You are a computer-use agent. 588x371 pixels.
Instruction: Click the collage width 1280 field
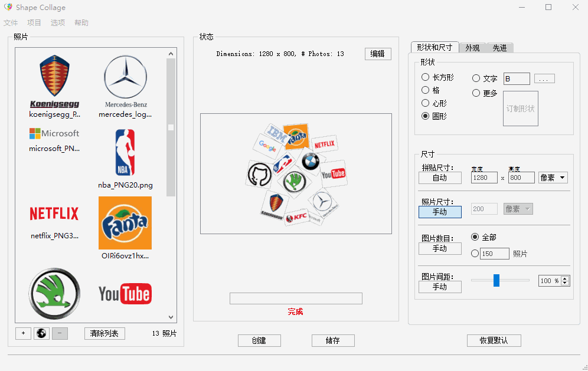click(x=484, y=178)
